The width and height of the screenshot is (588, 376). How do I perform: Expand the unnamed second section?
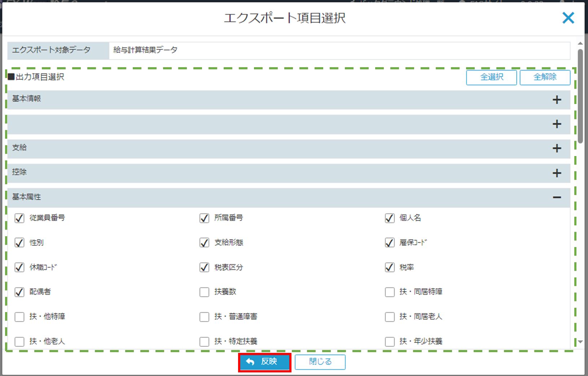pyautogui.click(x=557, y=124)
